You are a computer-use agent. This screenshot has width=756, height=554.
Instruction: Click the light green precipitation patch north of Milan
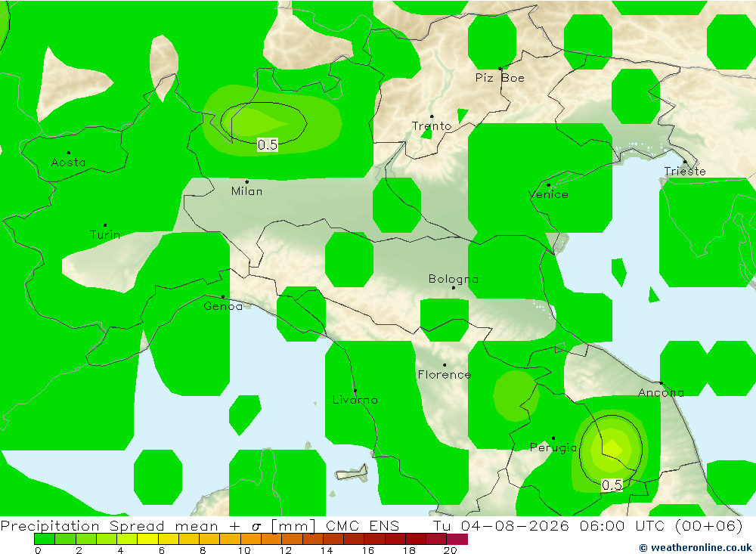coord(271,120)
